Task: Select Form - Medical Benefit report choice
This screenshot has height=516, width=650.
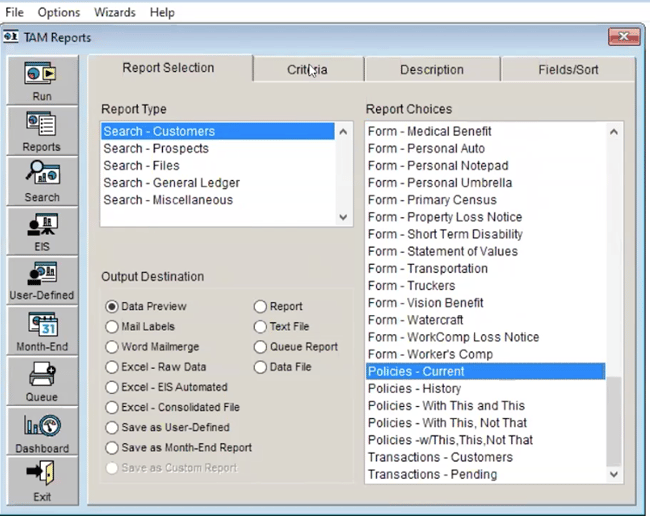Action: [x=485, y=131]
